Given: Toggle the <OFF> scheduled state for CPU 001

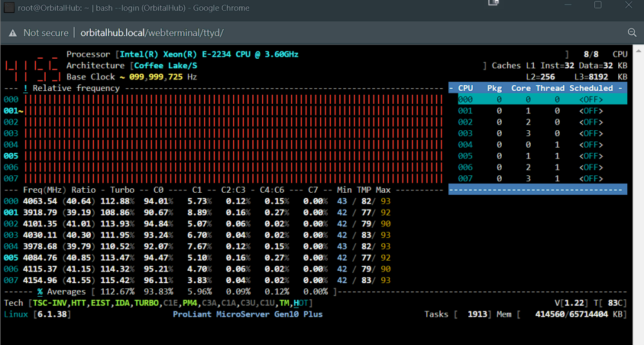Looking at the screenshot, I should 591,111.
